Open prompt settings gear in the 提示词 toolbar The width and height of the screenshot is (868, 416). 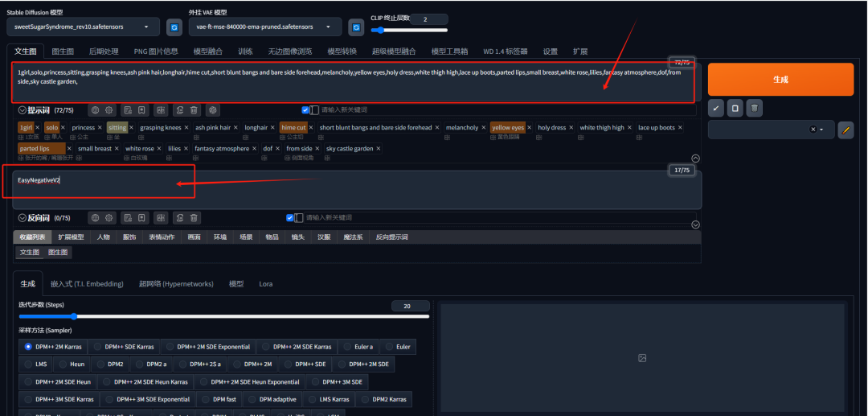pyautogui.click(x=109, y=109)
